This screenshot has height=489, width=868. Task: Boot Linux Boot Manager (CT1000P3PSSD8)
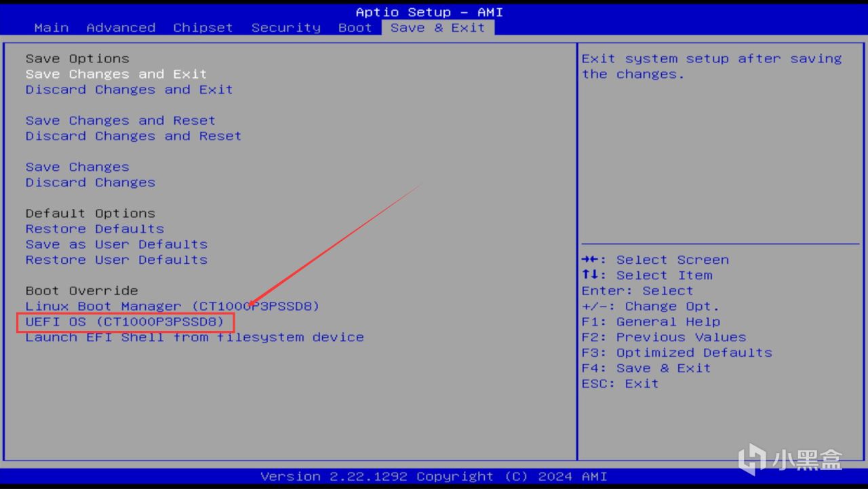[x=172, y=307]
